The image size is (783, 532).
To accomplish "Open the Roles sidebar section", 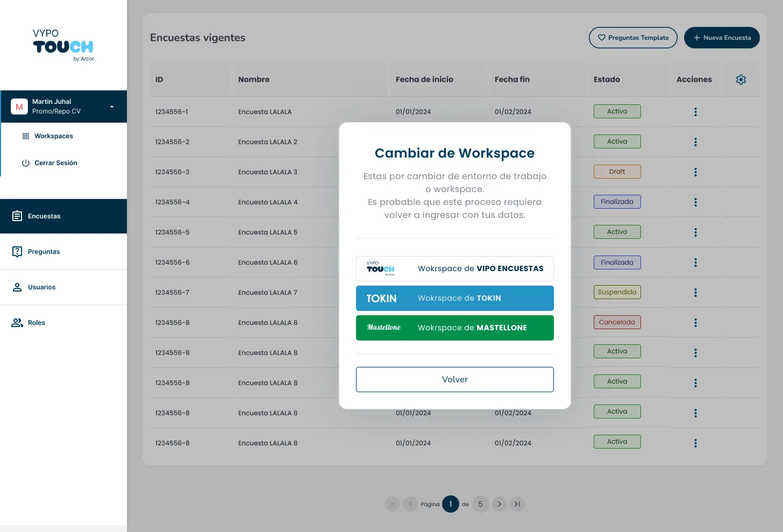I will pyautogui.click(x=63, y=323).
